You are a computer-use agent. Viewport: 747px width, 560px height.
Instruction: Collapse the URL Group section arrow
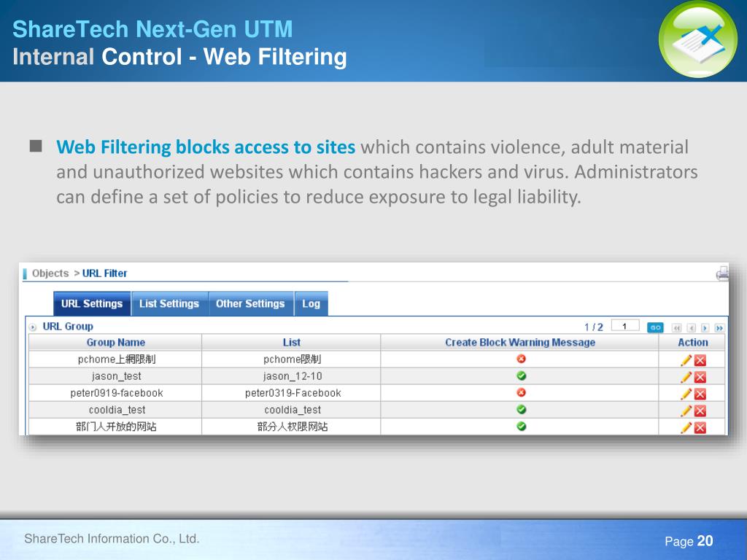pos(32,327)
